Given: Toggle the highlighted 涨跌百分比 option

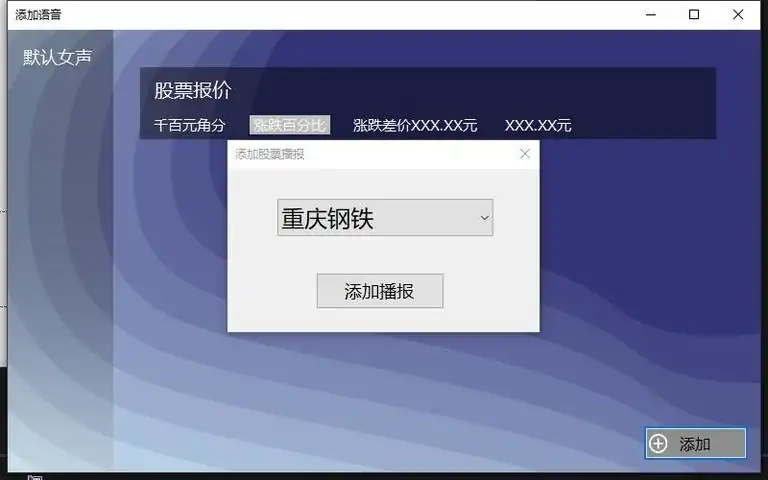Looking at the screenshot, I should (289, 125).
